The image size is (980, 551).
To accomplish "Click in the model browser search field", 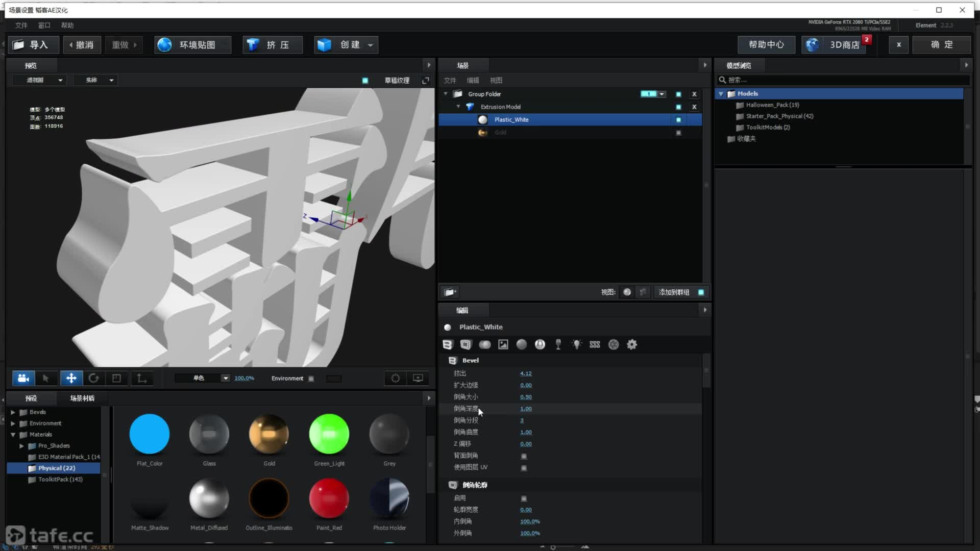I will point(843,80).
